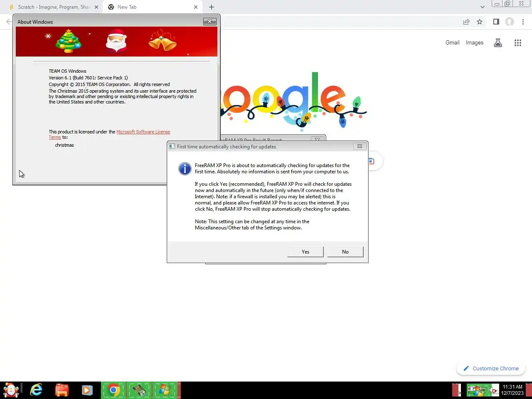Open the taskbar clock showing 11:31 AM
The image size is (532, 399).
(512, 390)
